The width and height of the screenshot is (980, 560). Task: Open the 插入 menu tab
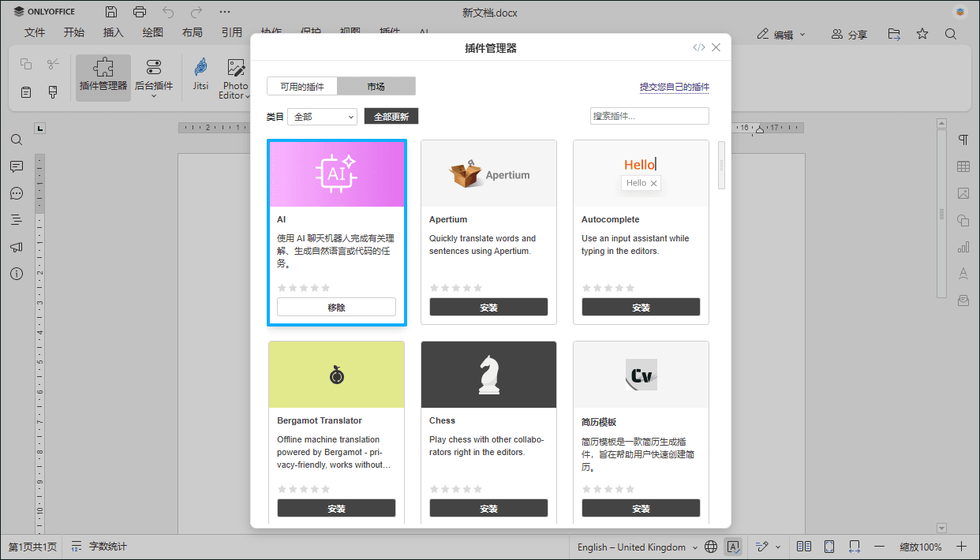tap(114, 32)
